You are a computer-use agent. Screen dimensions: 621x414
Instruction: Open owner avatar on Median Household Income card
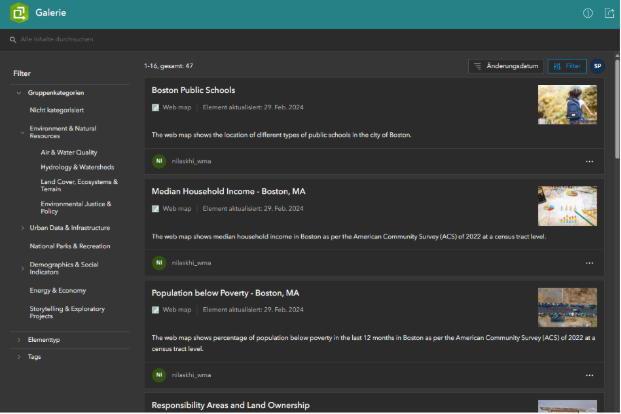159,263
